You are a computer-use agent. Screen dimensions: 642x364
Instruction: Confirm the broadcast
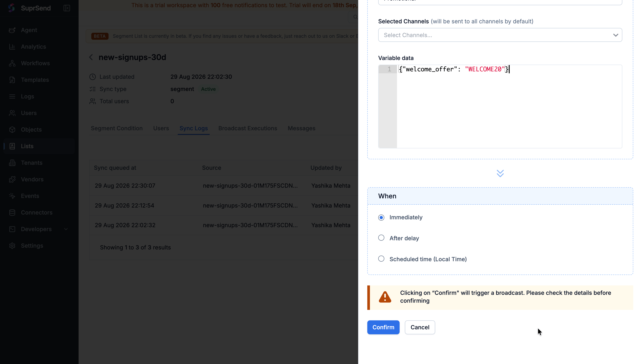click(x=383, y=327)
